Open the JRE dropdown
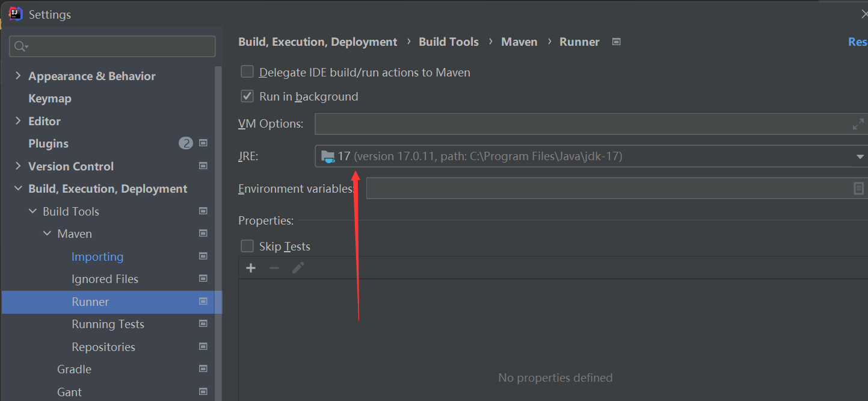The height and width of the screenshot is (401, 868). (859, 155)
